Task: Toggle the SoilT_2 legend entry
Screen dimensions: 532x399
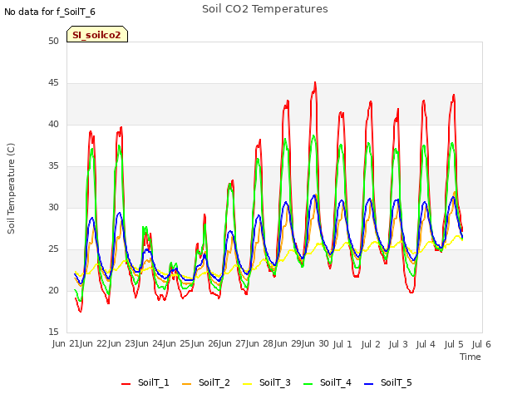Action: point(206,382)
